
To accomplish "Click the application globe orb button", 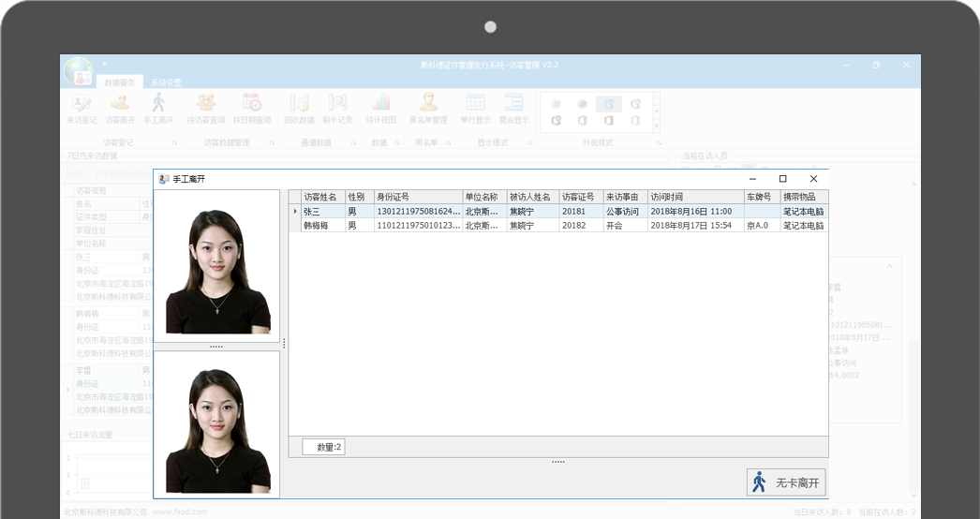I will (x=78, y=70).
